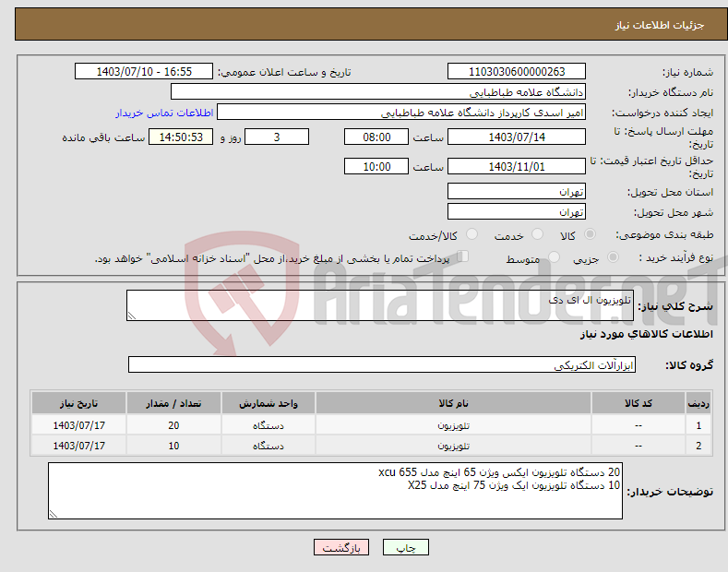Click the تاریخ نیاز column header
The width and height of the screenshot is (728, 572).
click(x=79, y=403)
